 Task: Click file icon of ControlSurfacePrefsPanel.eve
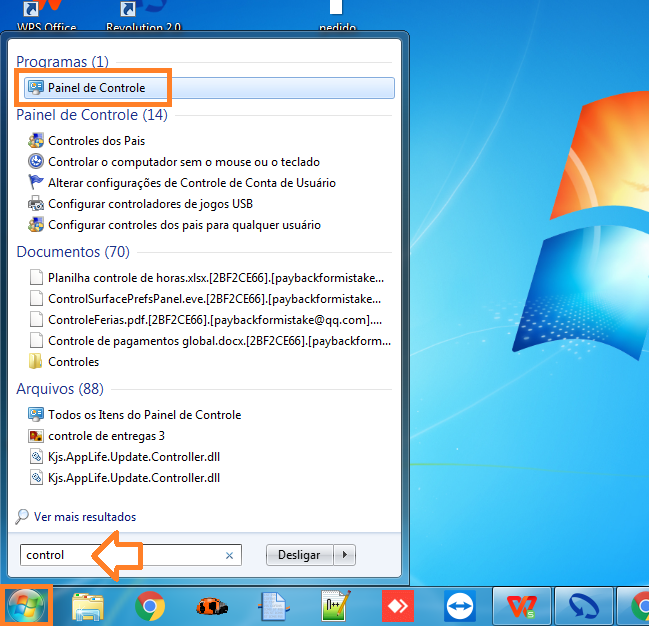[x=36, y=299]
